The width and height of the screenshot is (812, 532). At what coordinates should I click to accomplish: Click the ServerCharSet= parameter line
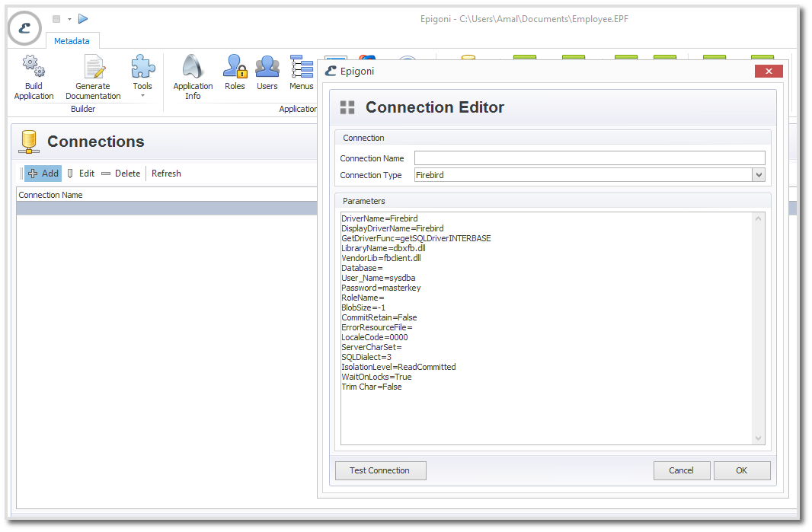pyautogui.click(x=371, y=347)
